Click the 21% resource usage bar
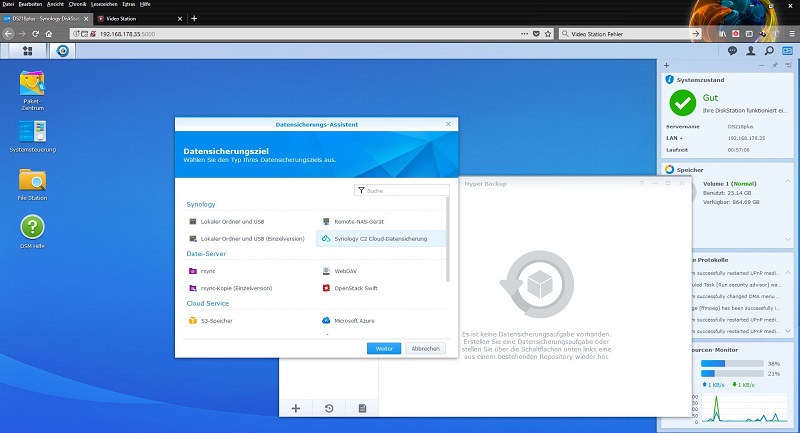Screen dimensions: 800x433 tap(732, 373)
